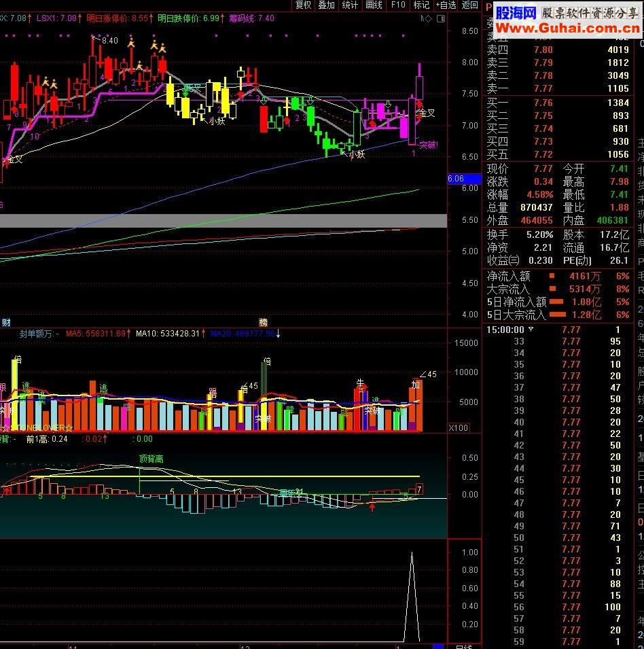Select the 画线 drawing tool
The width and height of the screenshot is (644, 649).
point(374,5)
